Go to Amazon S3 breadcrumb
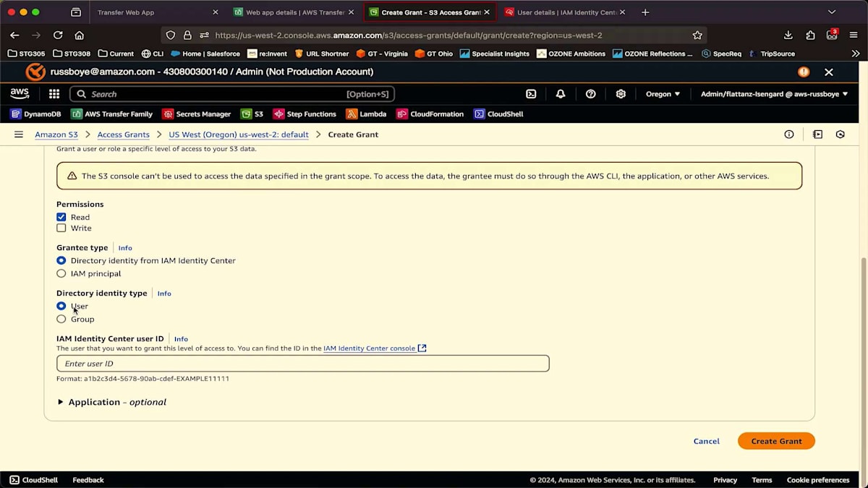Image resolution: width=868 pixels, height=488 pixels. (56, 134)
